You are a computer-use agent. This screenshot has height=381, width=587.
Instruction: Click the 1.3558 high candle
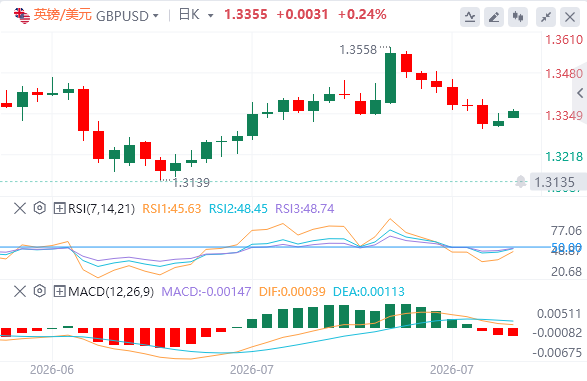coord(390,77)
